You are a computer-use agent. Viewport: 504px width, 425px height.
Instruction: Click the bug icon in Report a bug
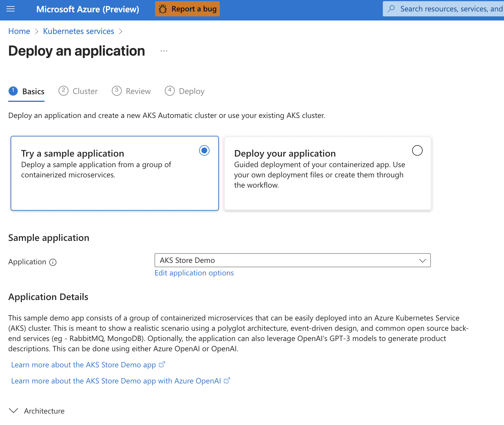(163, 9)
